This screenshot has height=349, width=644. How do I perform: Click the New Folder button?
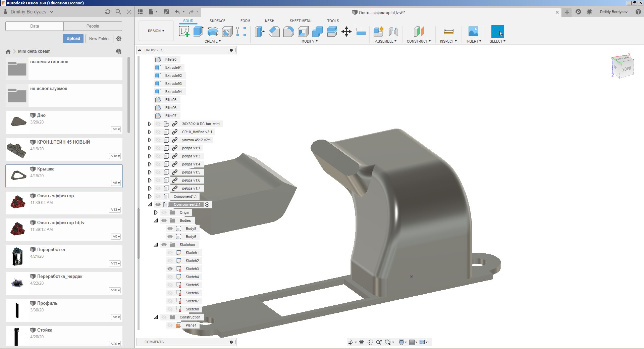[x=99, y=39]
